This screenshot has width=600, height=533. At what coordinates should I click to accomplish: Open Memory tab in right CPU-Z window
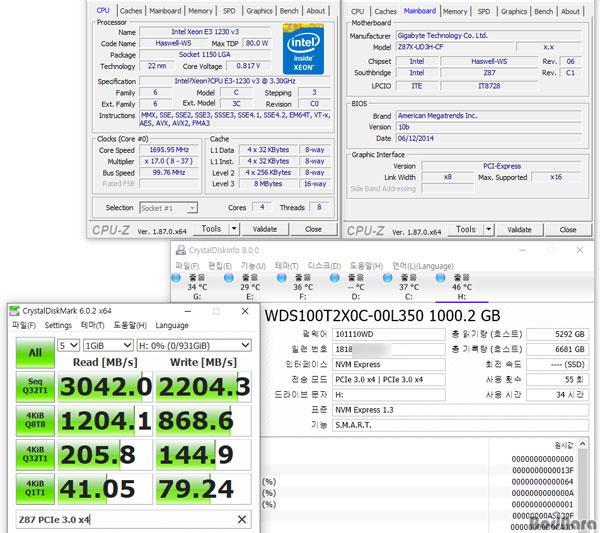[455, 11]
